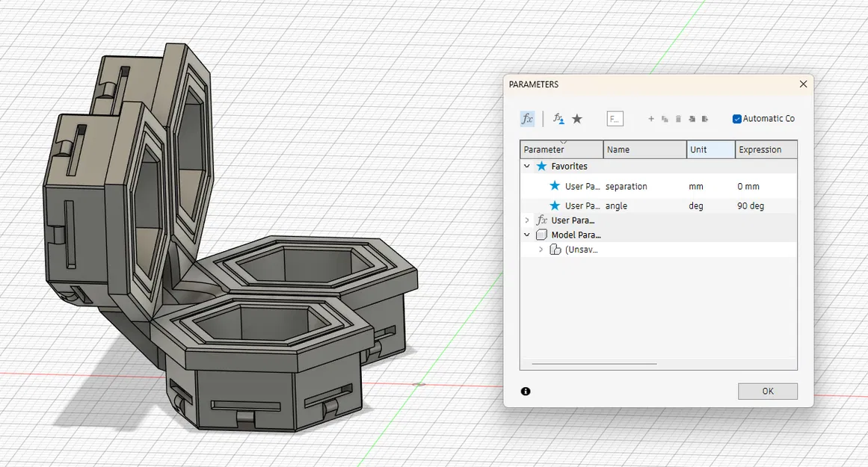This screenshot has height=467, width=868.
Task: Expand the User Parameters group
Action: [526, 220]
